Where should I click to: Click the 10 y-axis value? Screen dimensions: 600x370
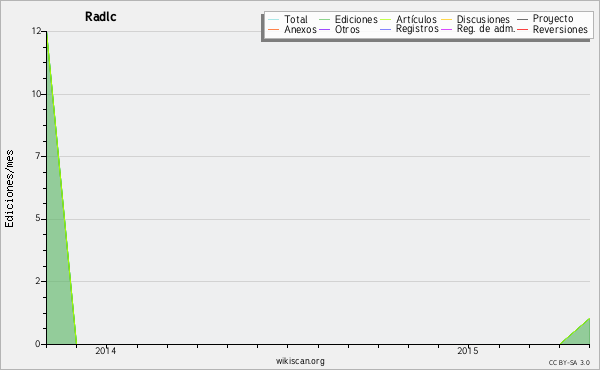[x=36, y=94]
